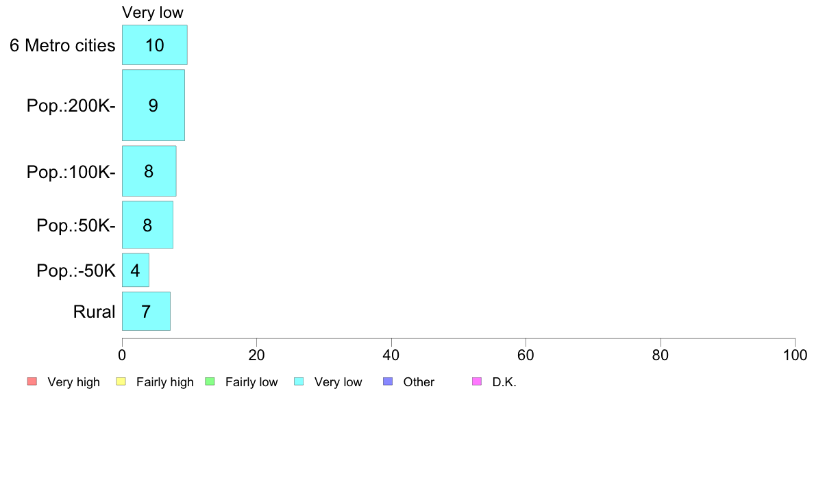
Task: Click the 40 tick on x-axis
Action: 391,355
